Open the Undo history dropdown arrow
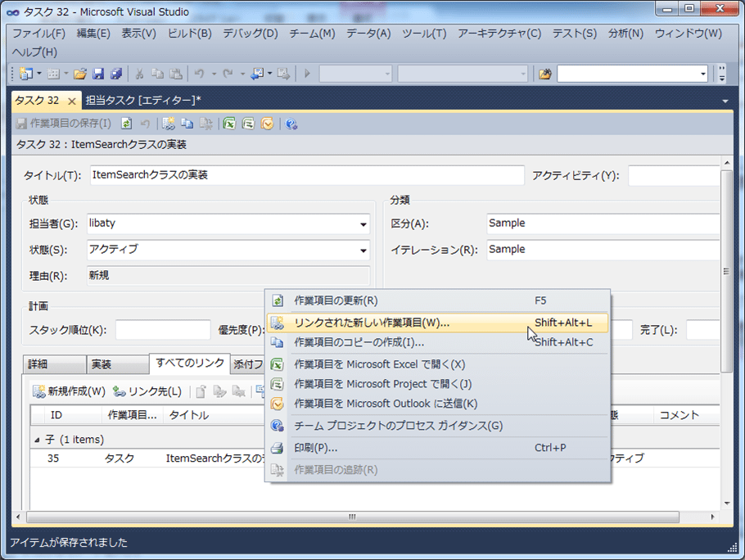745x560 pixels. [x=214, y=74]
